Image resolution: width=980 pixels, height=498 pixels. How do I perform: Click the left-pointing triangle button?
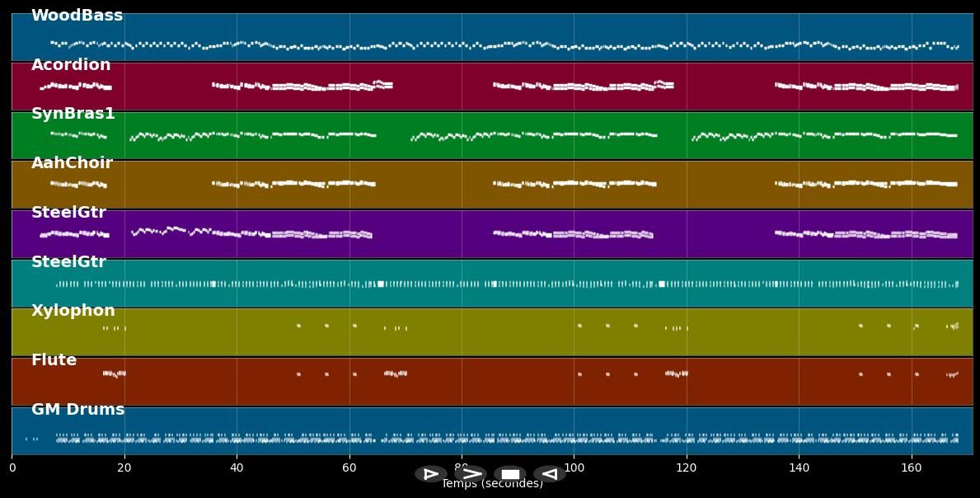549,474
